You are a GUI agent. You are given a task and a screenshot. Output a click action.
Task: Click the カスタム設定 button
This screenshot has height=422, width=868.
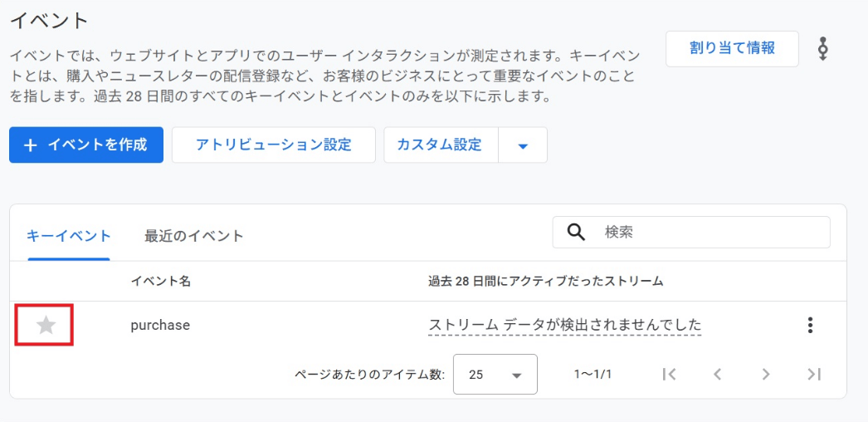(x=440, y=145)
